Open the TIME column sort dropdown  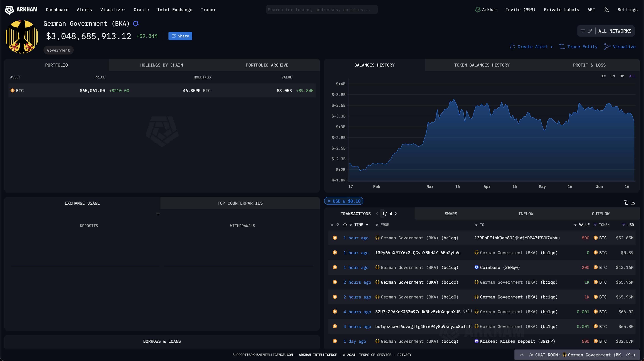pyautogui.click(x=367, y=225)
